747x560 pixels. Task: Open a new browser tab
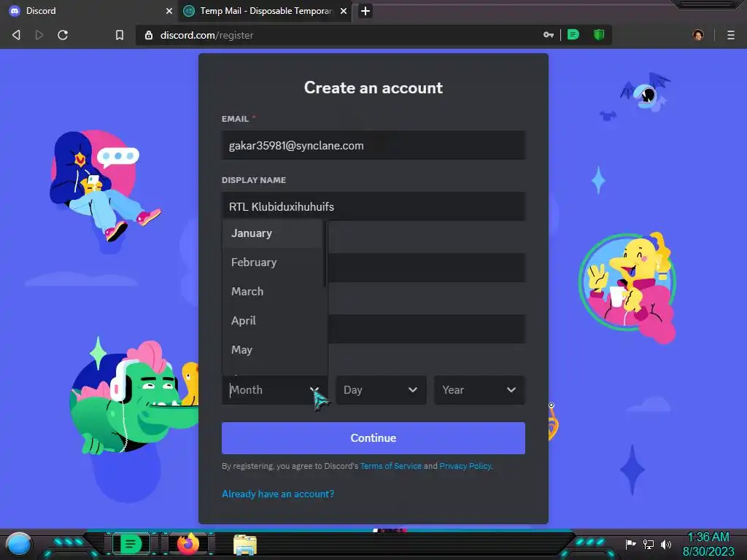365,11
